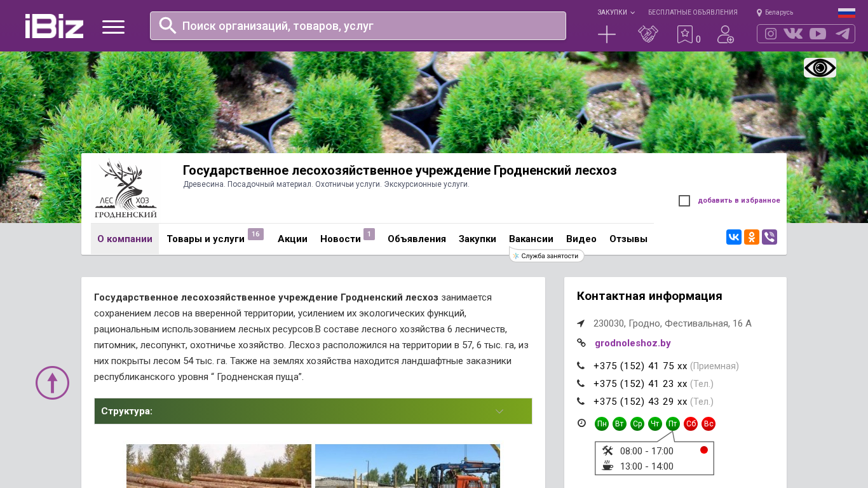Toggle accessibility view with eye icon
The height and width of the screenshot is (488, 868).
[x=820, y=67]
